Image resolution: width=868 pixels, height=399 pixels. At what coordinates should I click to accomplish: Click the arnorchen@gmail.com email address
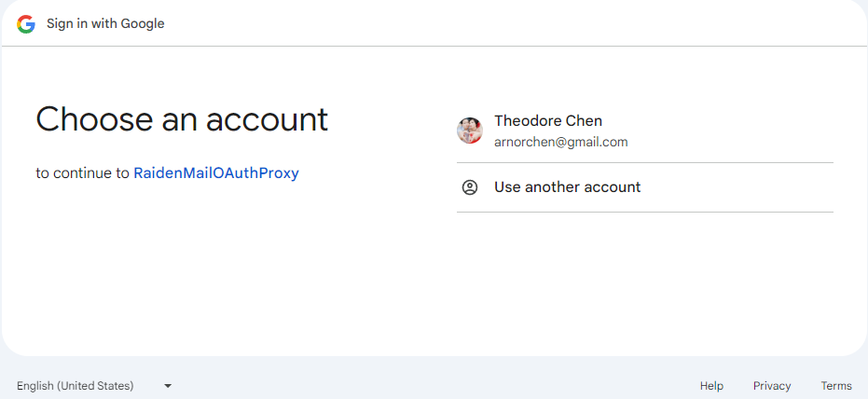pyautogui.click(x=560, y=143)
